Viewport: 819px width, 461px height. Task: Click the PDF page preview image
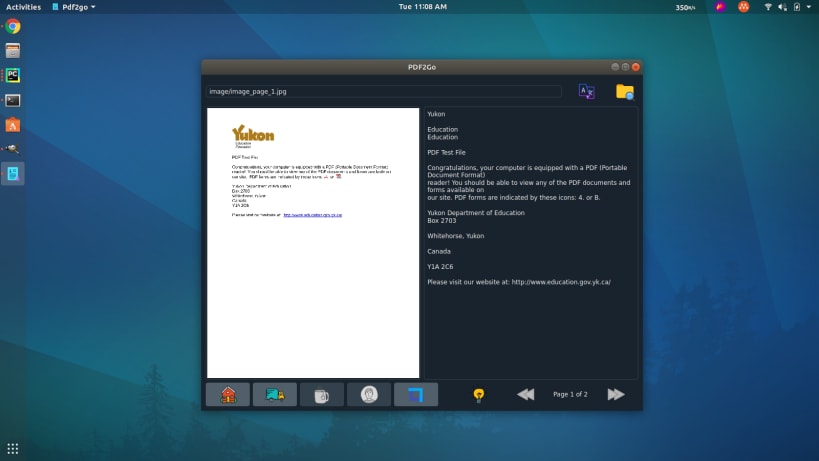tap(313, 243)
